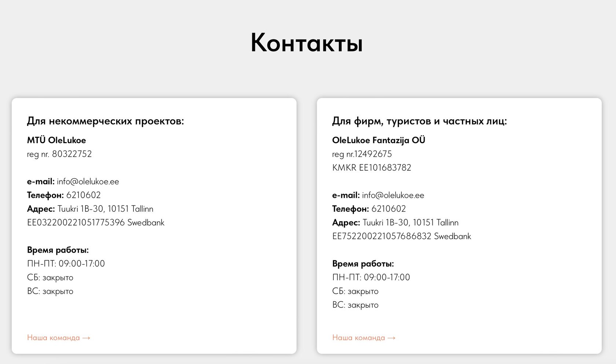616x364 pixels.
Task: Click heading 'Для некоммерческих проектов:'
Action: [x=106, y=121]
